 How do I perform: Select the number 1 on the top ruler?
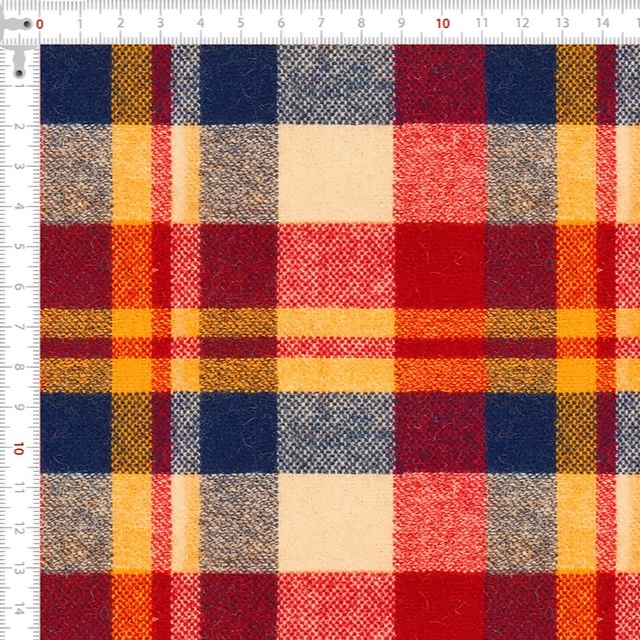pos(80,23)
